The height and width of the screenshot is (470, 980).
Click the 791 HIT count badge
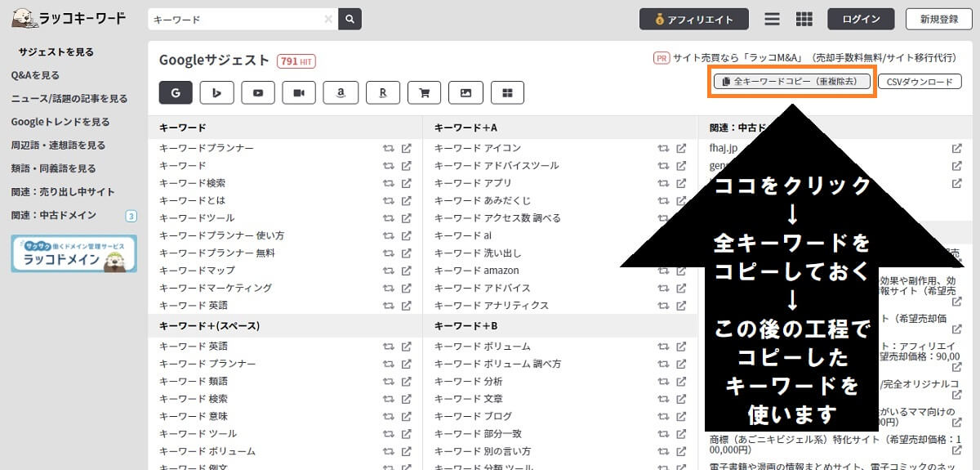pyautogui.click(x=296, y=61)
